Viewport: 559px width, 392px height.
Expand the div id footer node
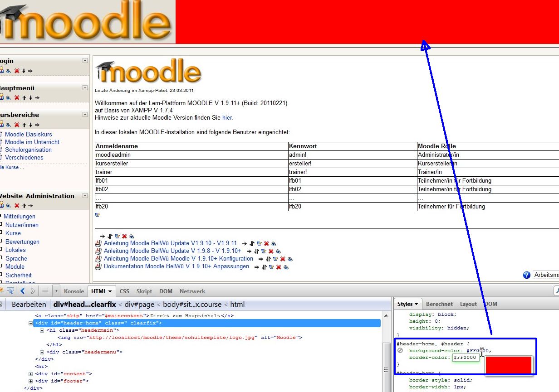click(x=31, y=381)
